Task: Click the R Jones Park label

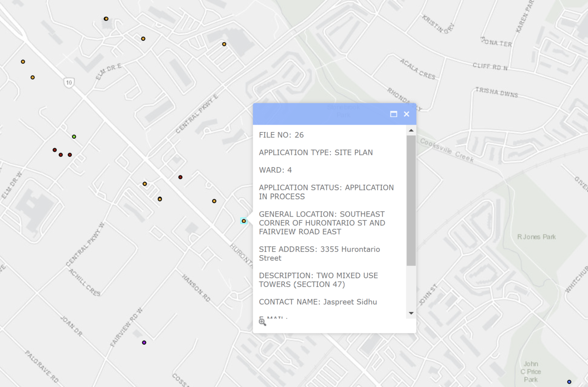Action: (x=536, y=237)
